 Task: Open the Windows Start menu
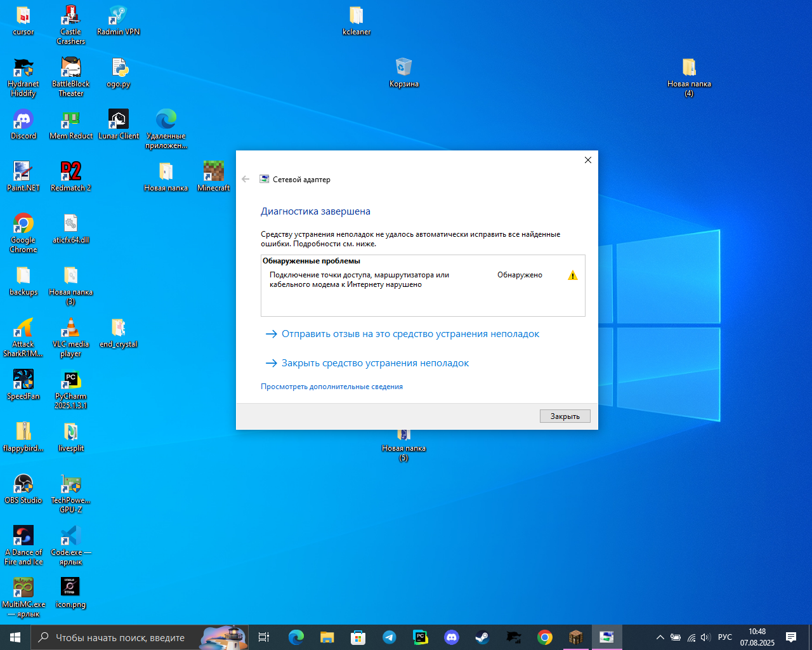coord(15,637)
